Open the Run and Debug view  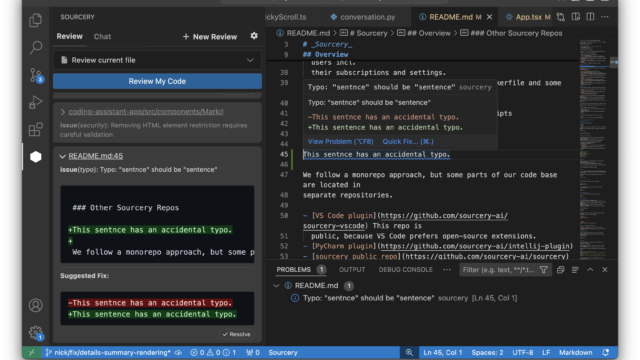click(x=36, y=102)
